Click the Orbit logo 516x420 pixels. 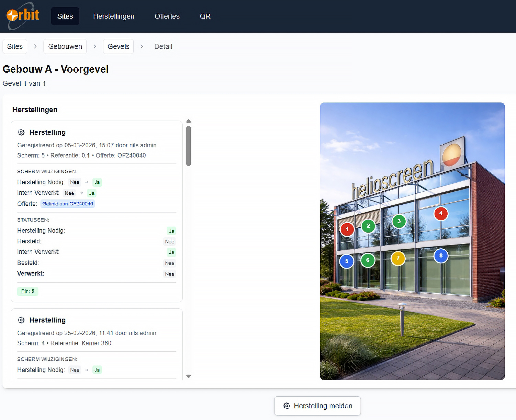[x=22, y=16]
